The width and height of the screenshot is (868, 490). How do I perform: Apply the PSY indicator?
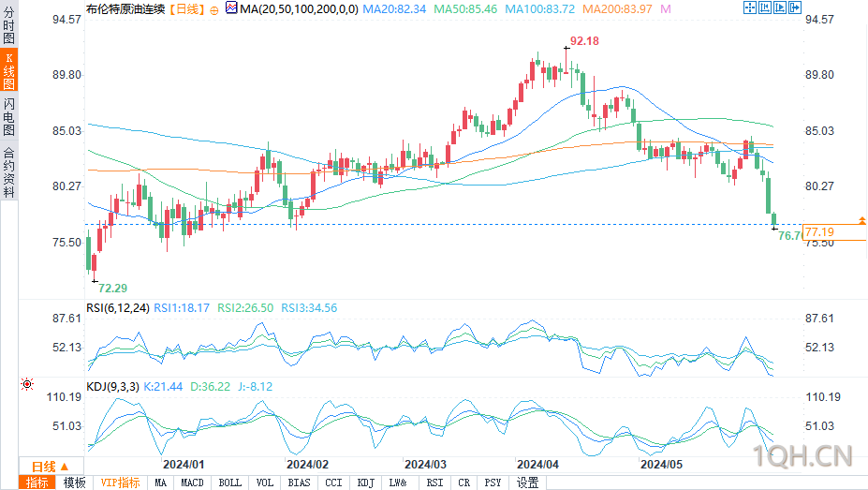click(x=493, y=483)
